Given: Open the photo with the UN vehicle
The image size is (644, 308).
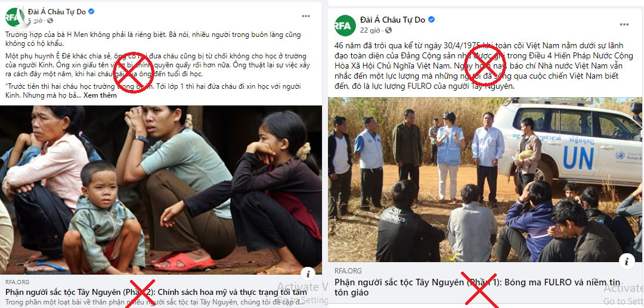Looking at the screenshot, I should [x=485, y=180].
